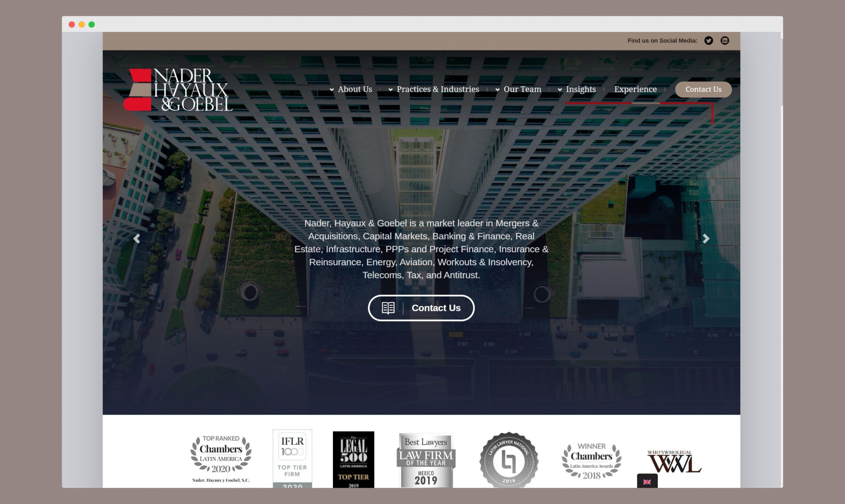Advance to the next slide arrow
The image size is (845, 504).
(x=706, y=239)
